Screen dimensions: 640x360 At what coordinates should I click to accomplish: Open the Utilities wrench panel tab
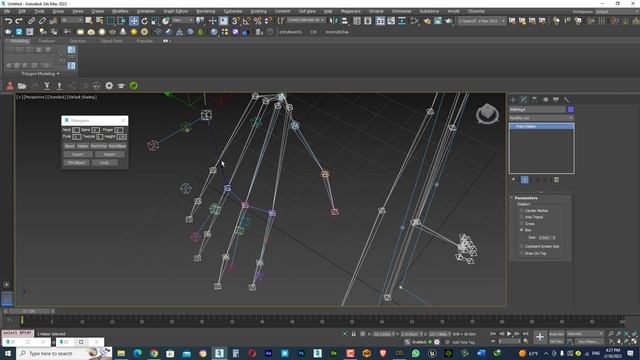click(567, 100)
